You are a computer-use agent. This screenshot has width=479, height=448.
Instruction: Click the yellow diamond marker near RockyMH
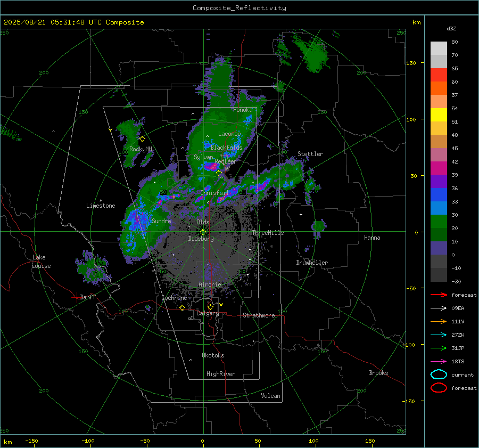pos(142,139)
